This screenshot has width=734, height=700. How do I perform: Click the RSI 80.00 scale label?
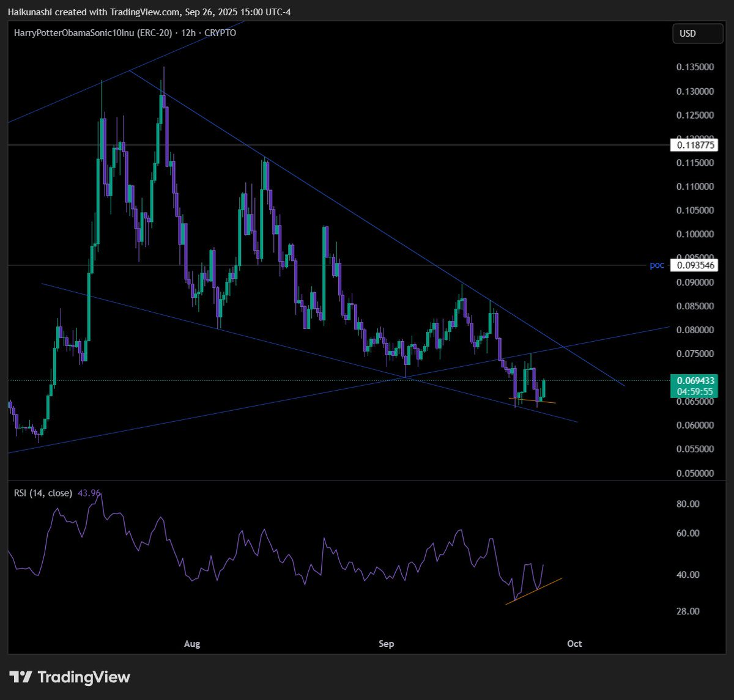pyautogui.click(x=688, y=504)
